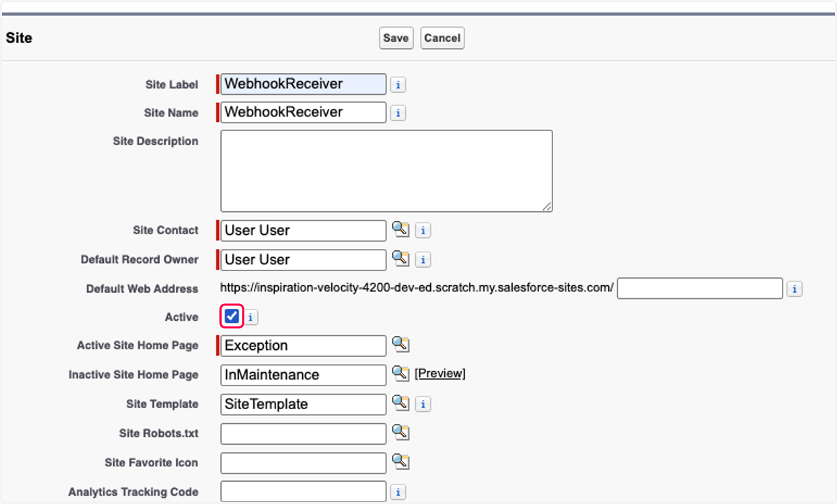Click the Default Web Address suffix field

pos(700,288)
